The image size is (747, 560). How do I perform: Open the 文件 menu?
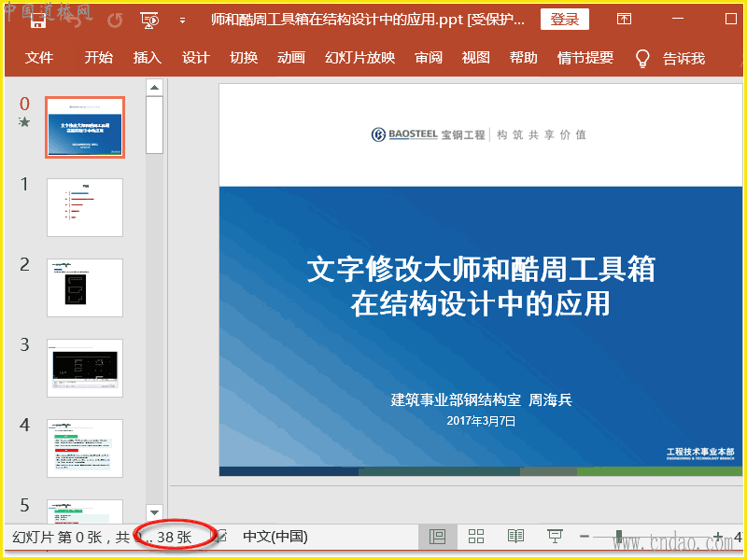pyautogui.click(x=39, y=58)
